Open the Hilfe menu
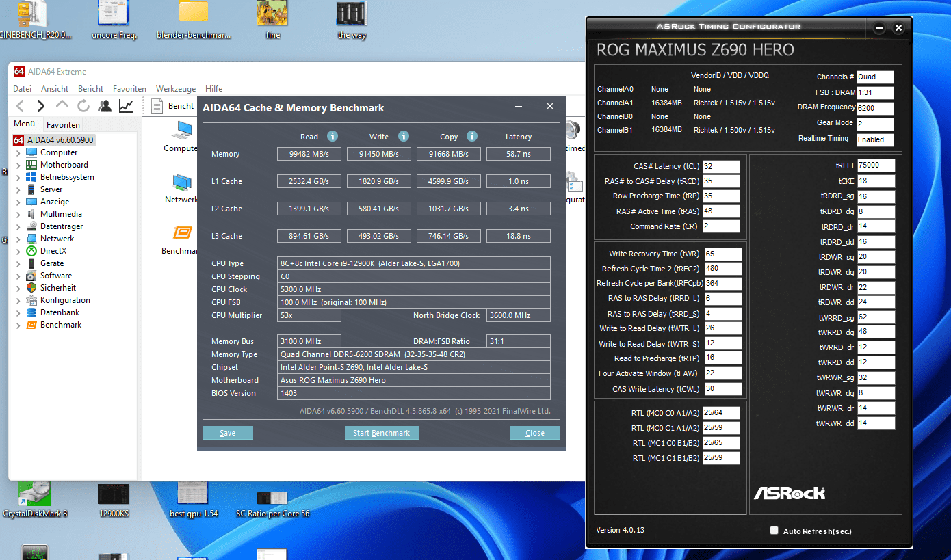Viewport: 951px width, 560px height. tap(214, 89)
